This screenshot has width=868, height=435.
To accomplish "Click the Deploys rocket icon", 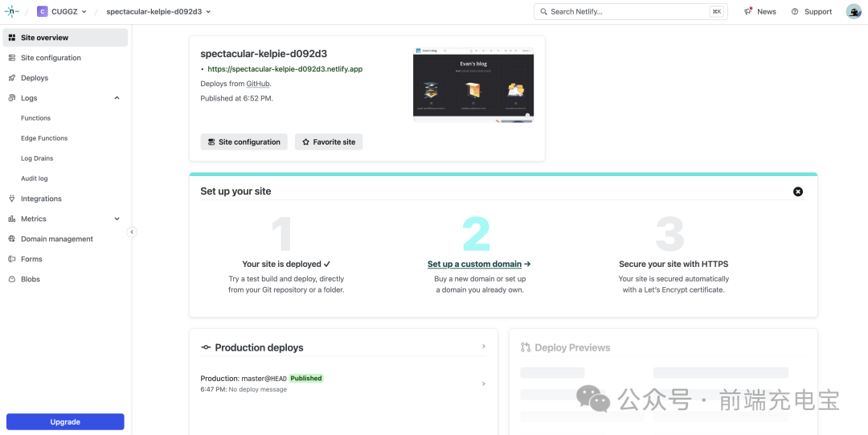I will click(x=11, y=78).
